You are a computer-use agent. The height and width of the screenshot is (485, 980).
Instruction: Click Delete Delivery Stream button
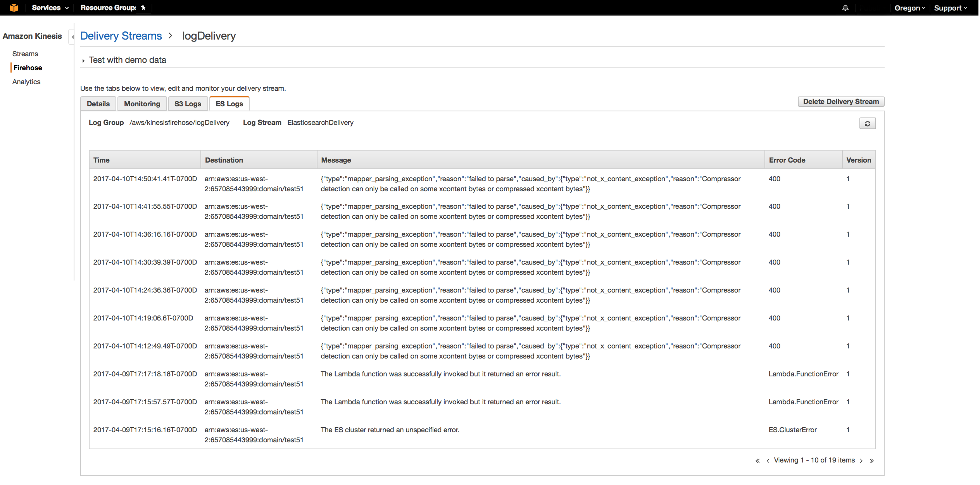pos(840,102)
